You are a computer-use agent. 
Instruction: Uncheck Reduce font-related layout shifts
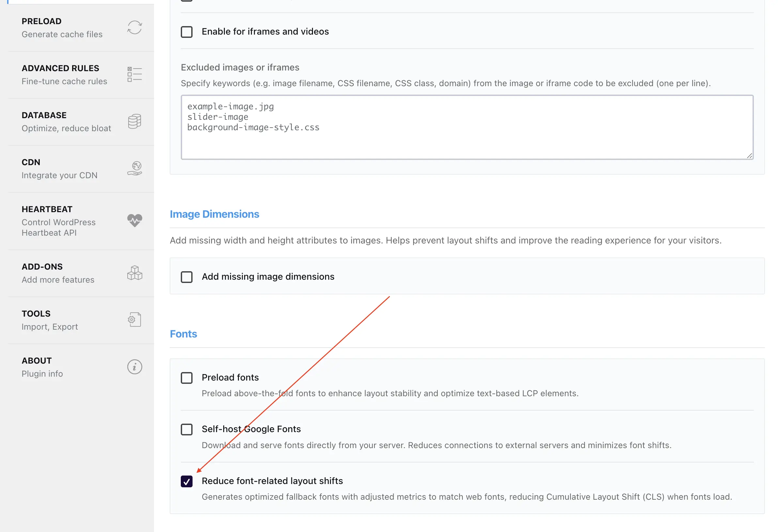186,481
